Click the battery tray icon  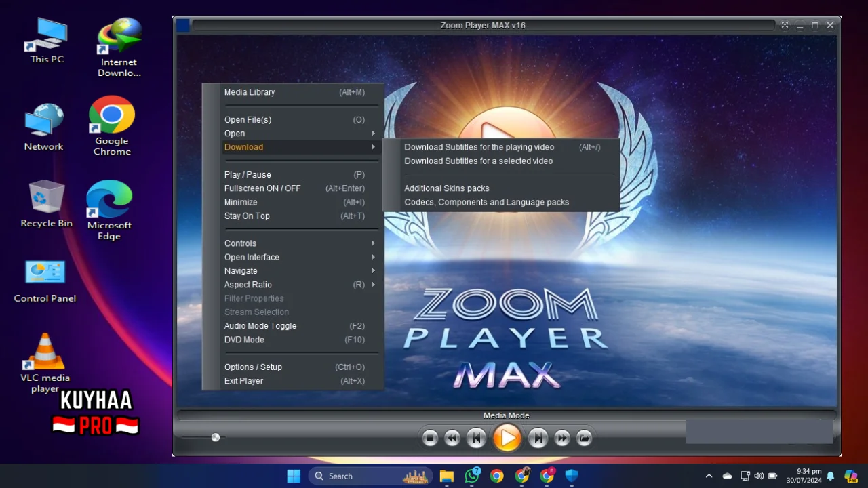click(772, 476)
